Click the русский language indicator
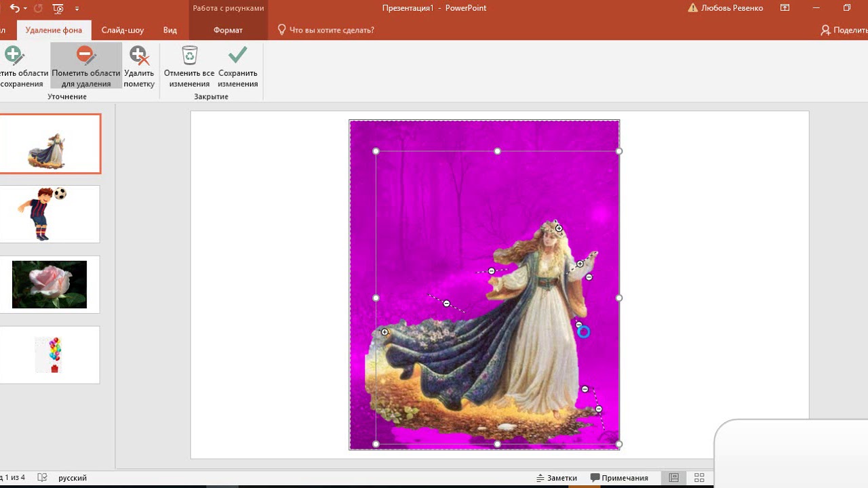Screen dimensions: 868x488 pyautogui.click(x=73, y=478)
